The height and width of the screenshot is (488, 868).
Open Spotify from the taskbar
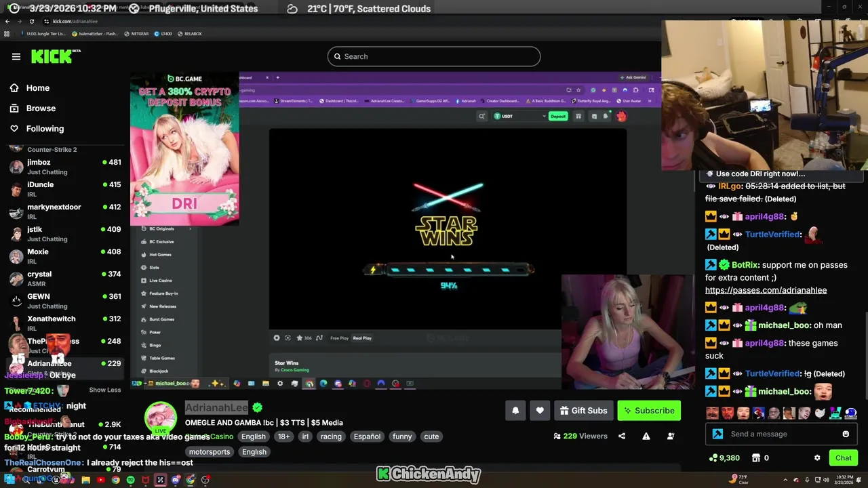click(x=130, y=480)
